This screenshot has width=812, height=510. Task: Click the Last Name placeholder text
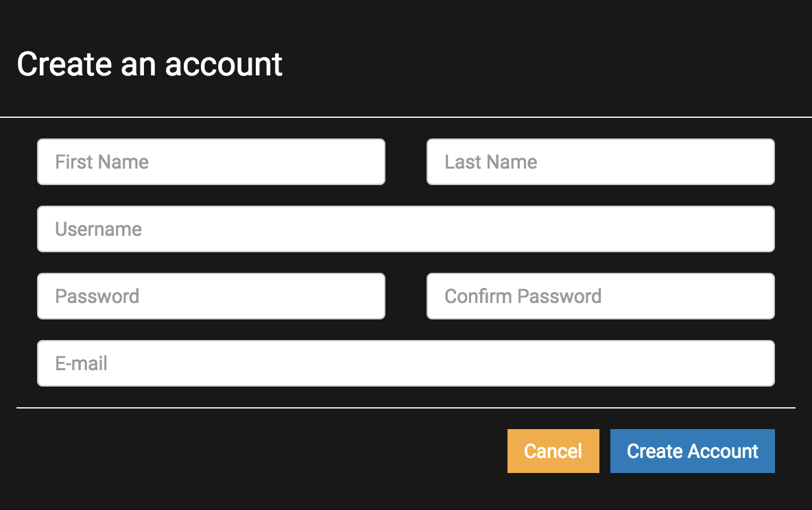[x=491, y=162]
